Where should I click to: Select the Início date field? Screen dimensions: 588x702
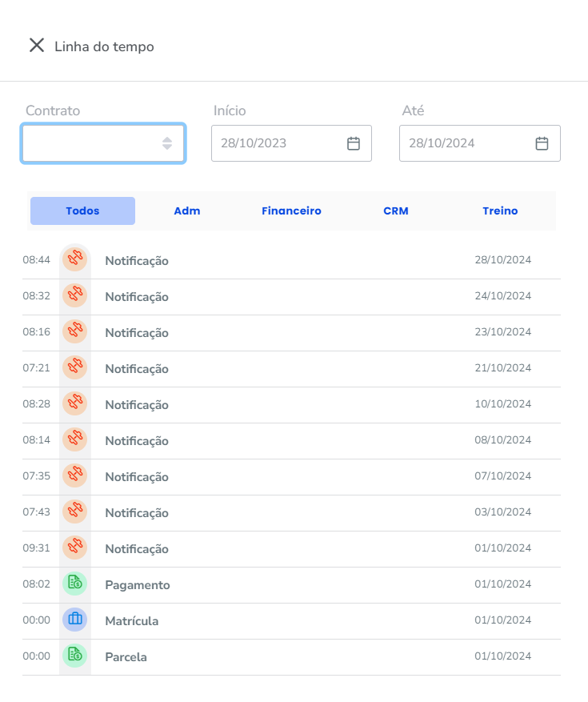tap(291, 143)
